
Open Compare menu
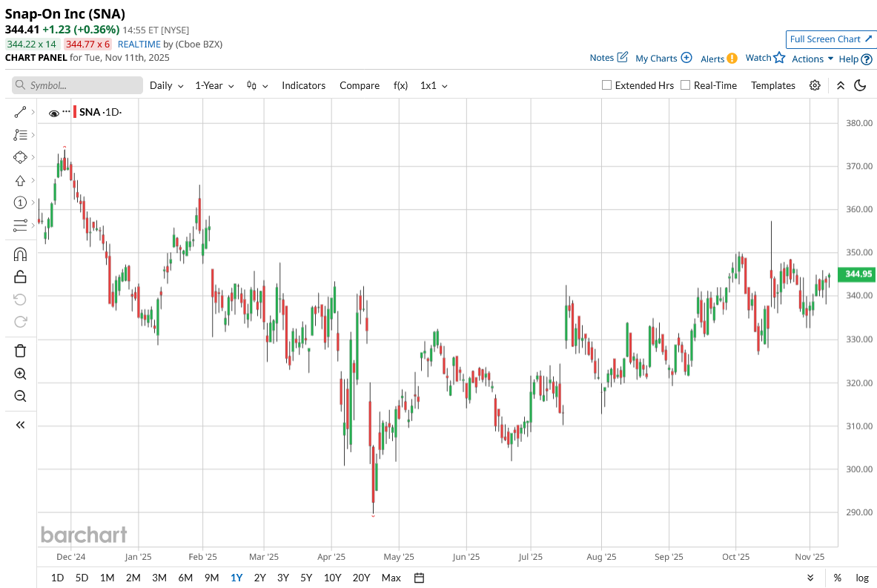360,85
